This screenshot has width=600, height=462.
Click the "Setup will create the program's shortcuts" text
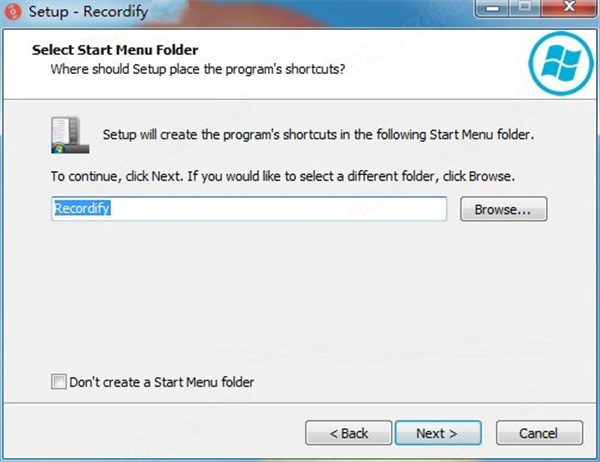coord(318,135)
